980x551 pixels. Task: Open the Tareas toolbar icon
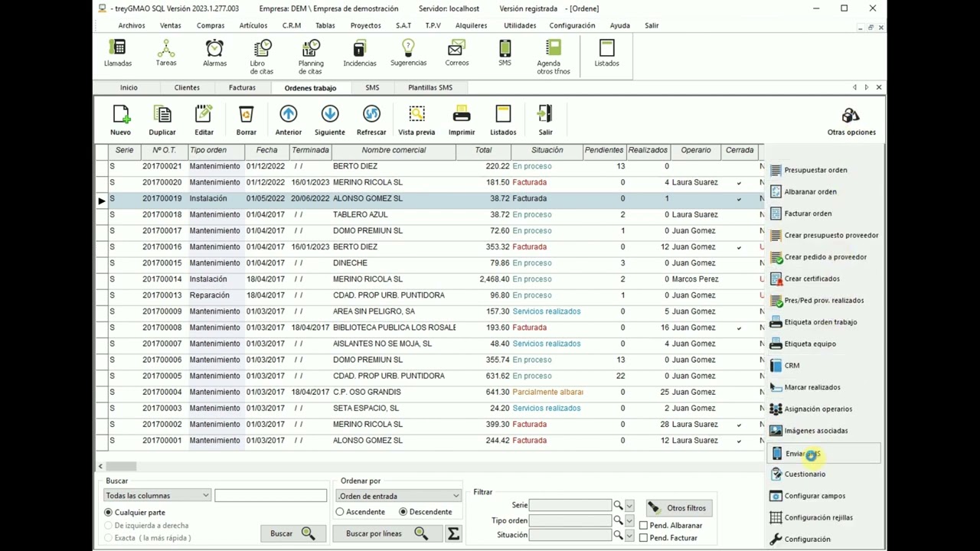point(166,54)
